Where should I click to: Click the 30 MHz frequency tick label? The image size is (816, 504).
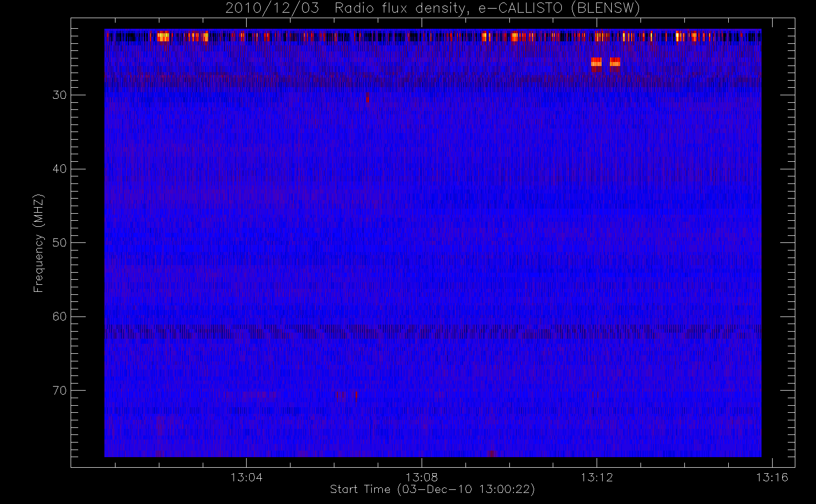tap(60, 95)
